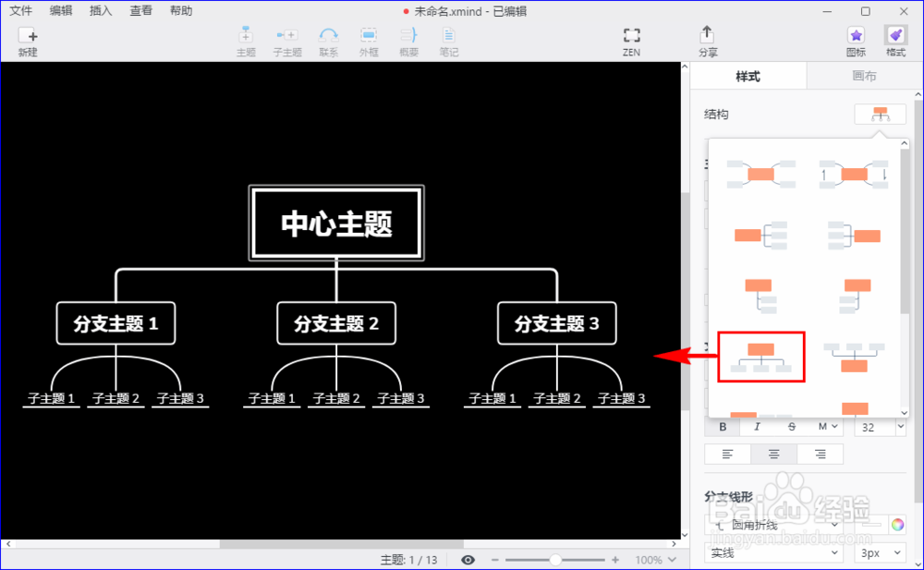Toggle strikethrough text formatting

pos(792,426)
